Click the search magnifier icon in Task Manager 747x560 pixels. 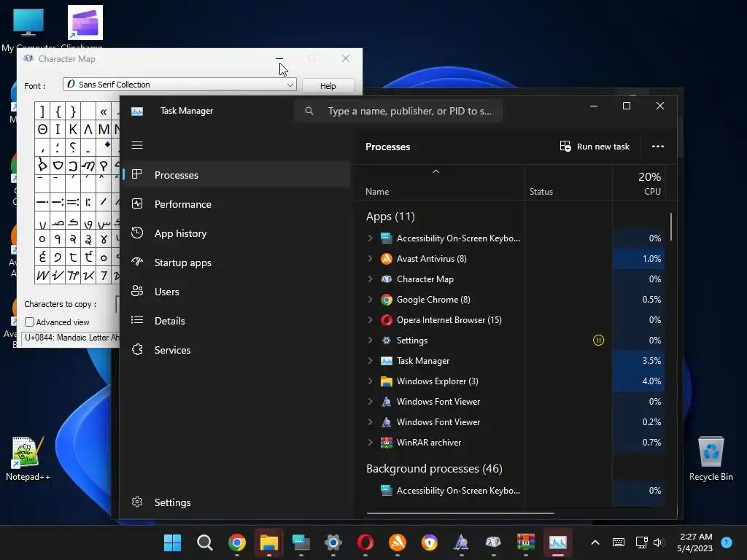(309, 111)
